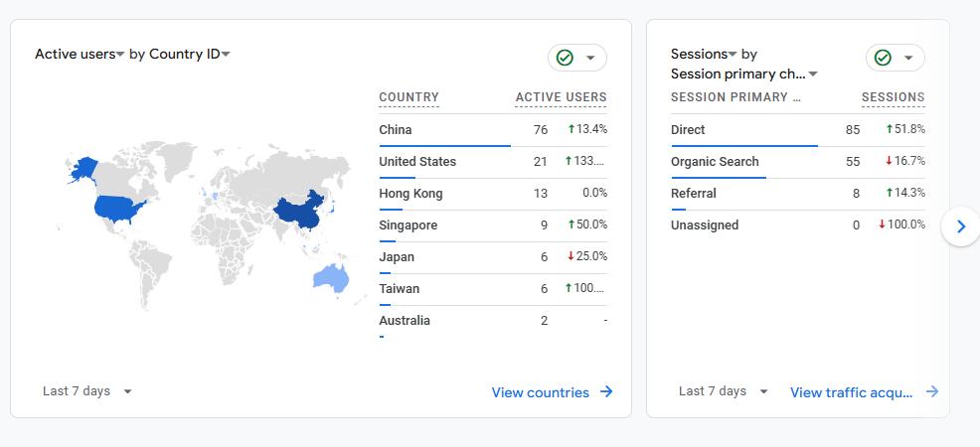Click the next card chevron arrow
This screenshot has width=980, height=447.
[961, 226]
